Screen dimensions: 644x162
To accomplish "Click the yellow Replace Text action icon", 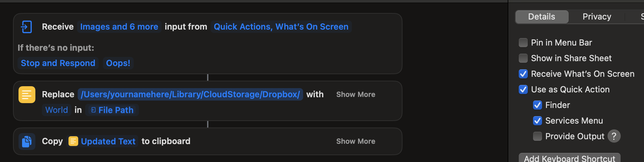I will (x=27, y=95).
